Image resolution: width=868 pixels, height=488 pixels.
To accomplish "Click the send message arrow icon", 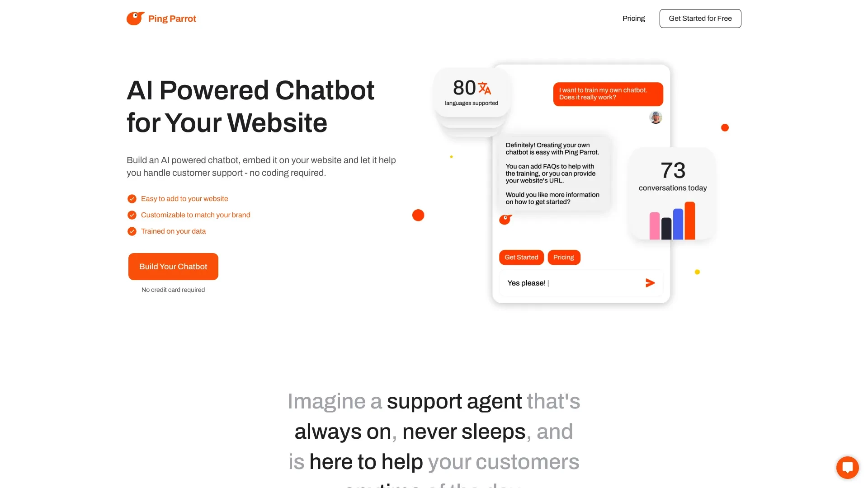I will [651, 283].
